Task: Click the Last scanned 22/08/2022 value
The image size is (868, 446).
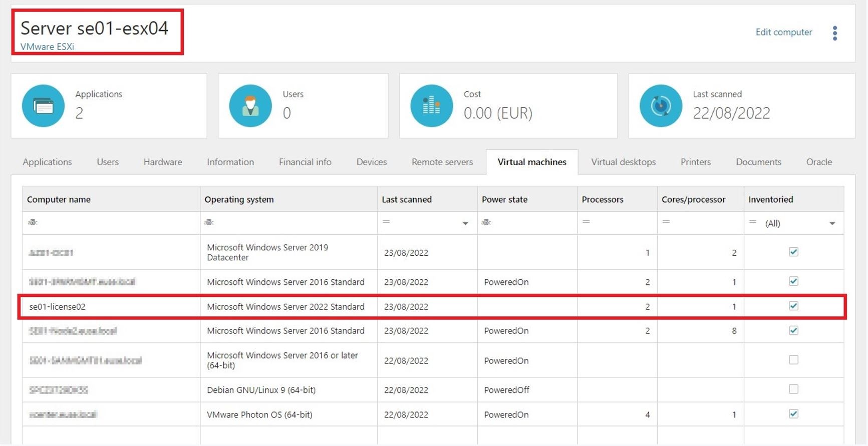Action: pos(731,113)
